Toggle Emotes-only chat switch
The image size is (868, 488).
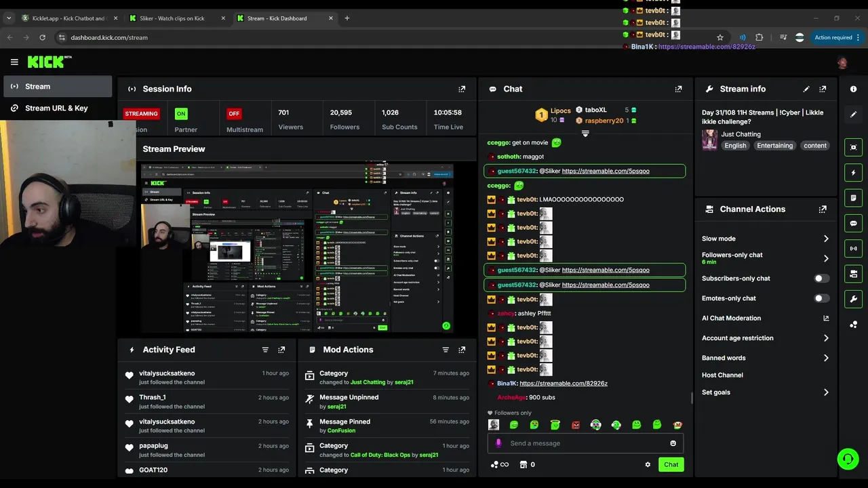coord(821,298)
